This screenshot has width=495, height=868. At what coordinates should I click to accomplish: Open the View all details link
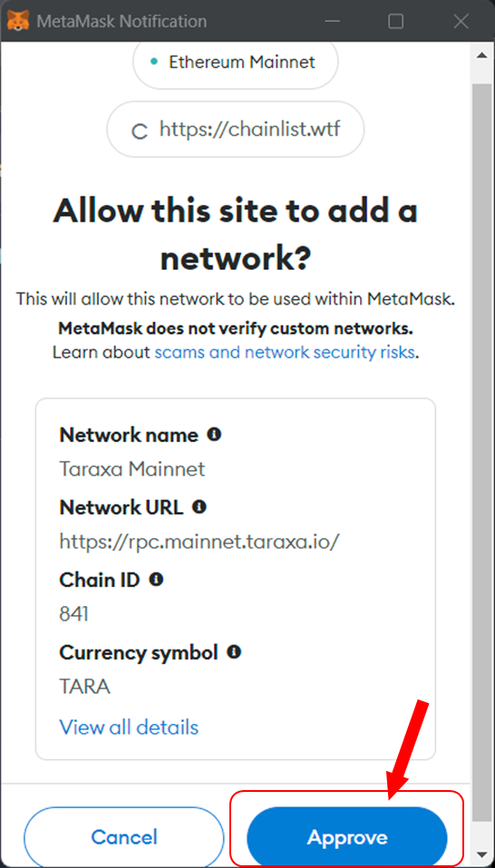click(x=129, y=727)
